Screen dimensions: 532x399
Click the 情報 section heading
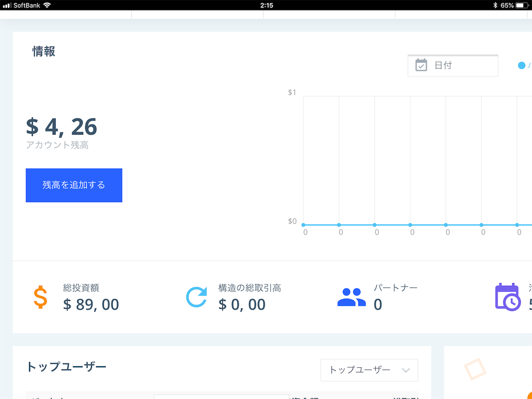(x=44, y=51)
